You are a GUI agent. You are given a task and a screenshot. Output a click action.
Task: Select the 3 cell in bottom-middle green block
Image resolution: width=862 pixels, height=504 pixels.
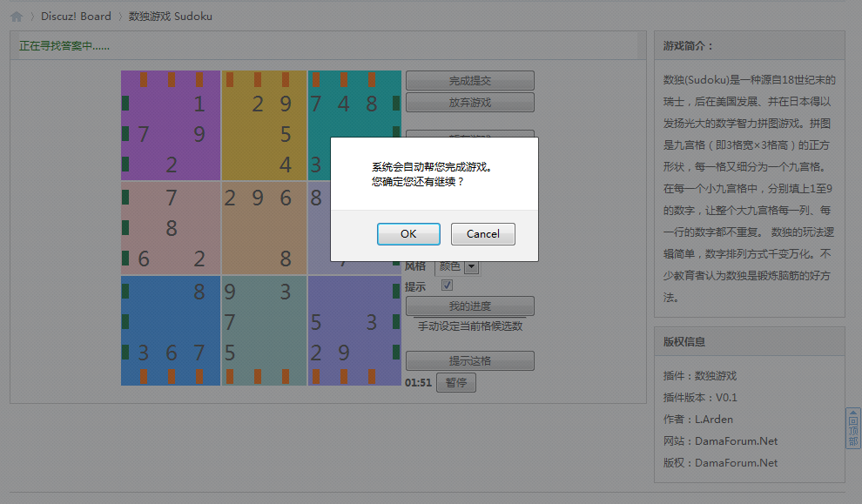286,292
